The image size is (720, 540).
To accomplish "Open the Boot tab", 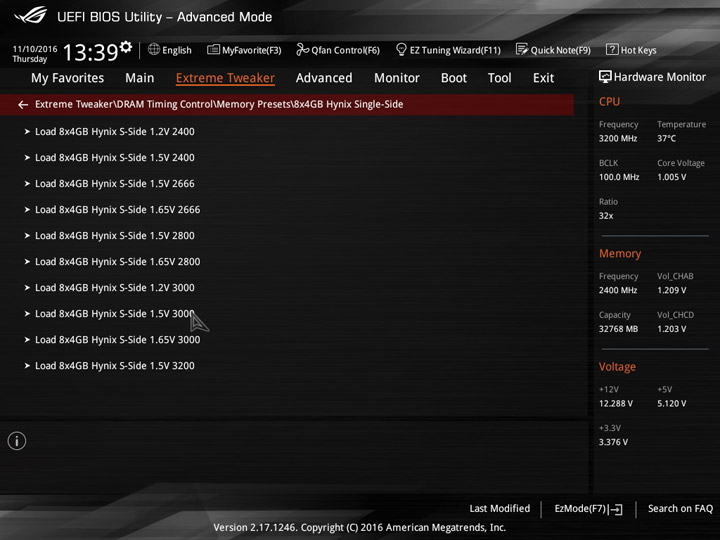I will [x=454, y=78].
